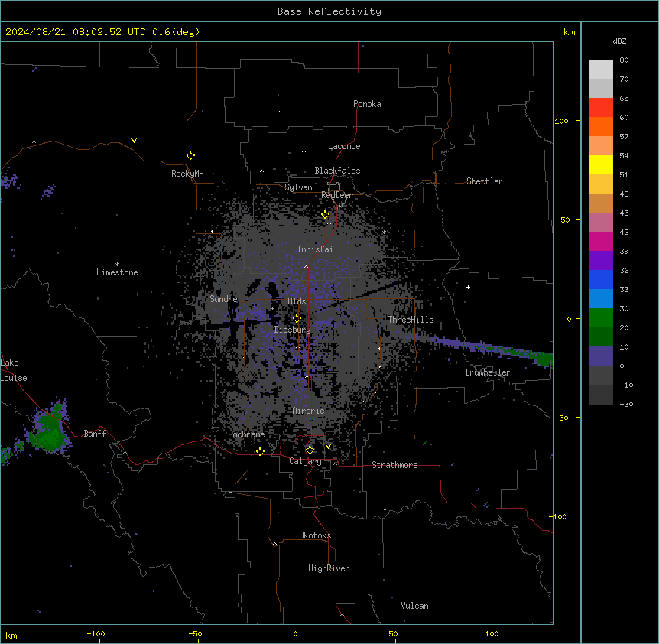Click the Cochrane town label

pyautogui.click(x=246, y=434)
